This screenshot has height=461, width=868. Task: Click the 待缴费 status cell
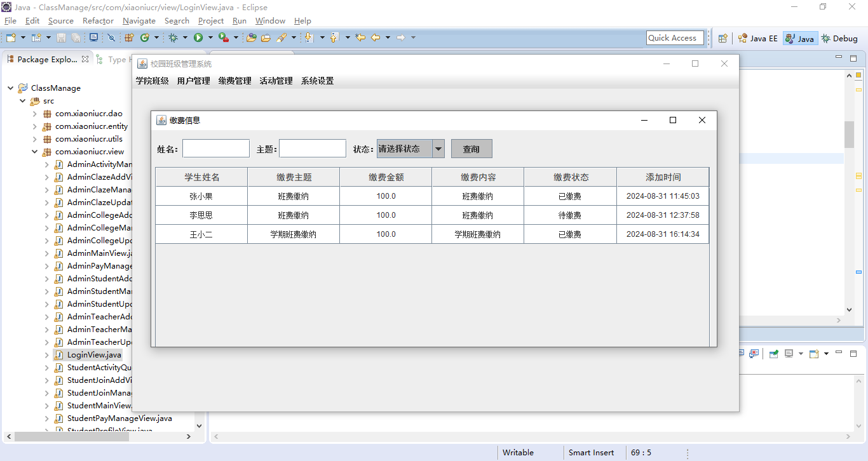[571, 215]
